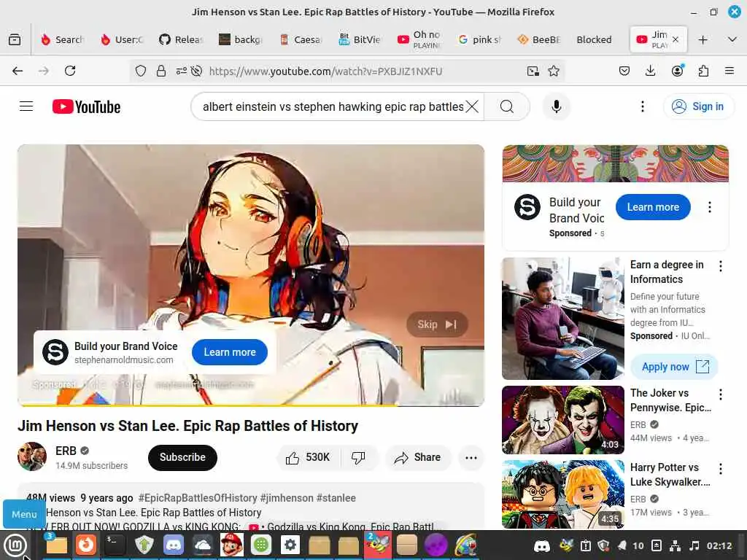Open site permissions icon in address bar
The image size is (747, 560).
tap(181, 71)
